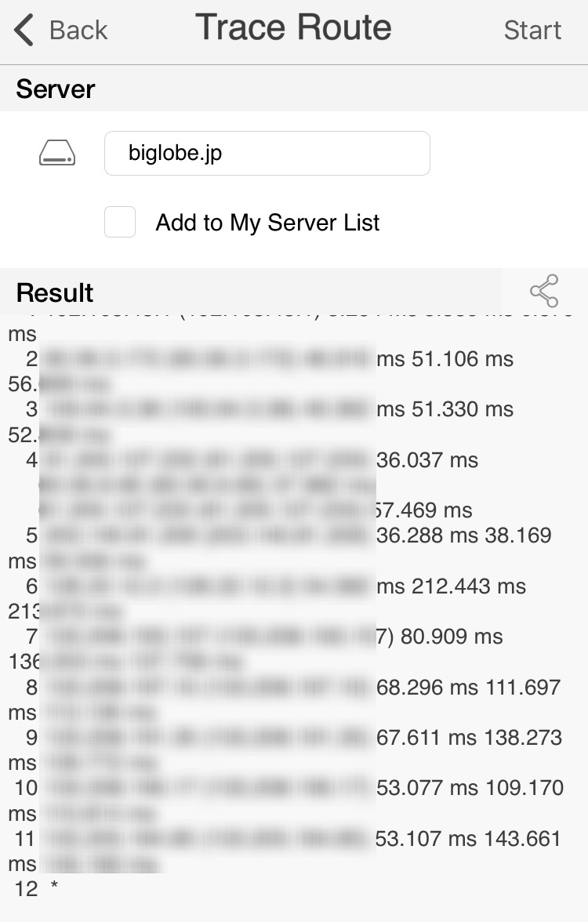Screen dimensions: 588x922
Task: Select hop 6 result with 212.443 ms
Action: click(451, 586)
